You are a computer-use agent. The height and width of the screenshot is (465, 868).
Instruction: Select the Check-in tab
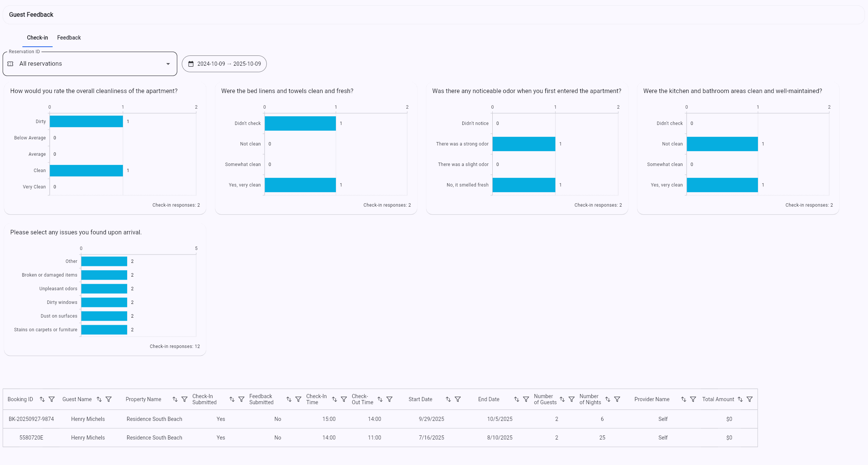point(37,38)
